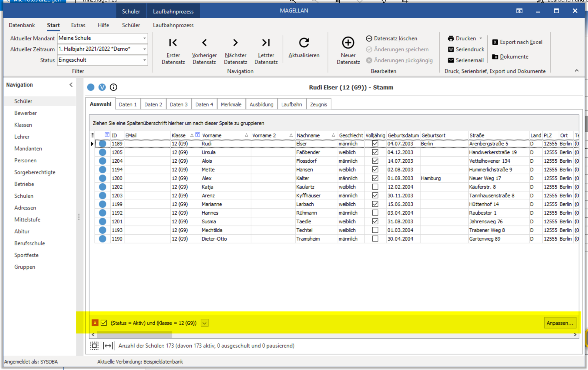
Task: Click the scroll right arrow of grid
Action: pyautogui.click(x=575, y=335)
